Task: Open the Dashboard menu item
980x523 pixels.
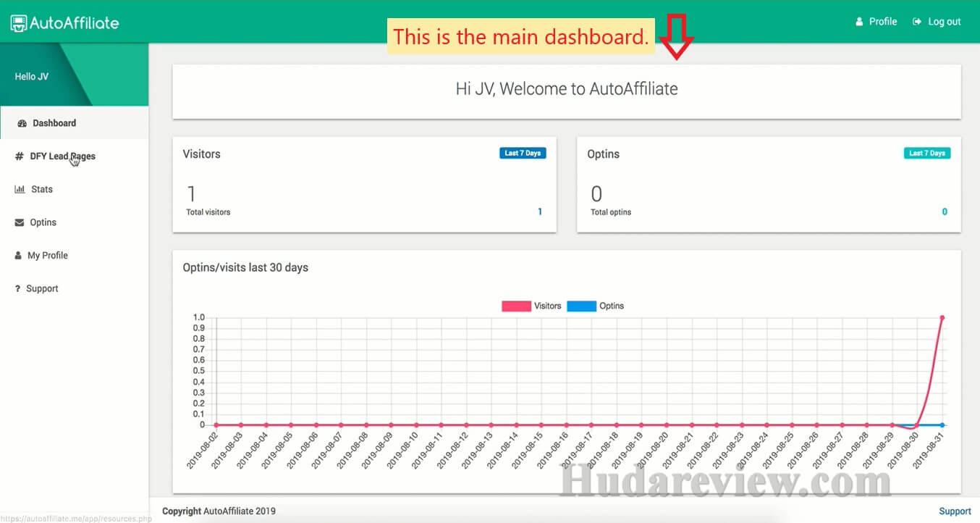Action: coord(75,123)
